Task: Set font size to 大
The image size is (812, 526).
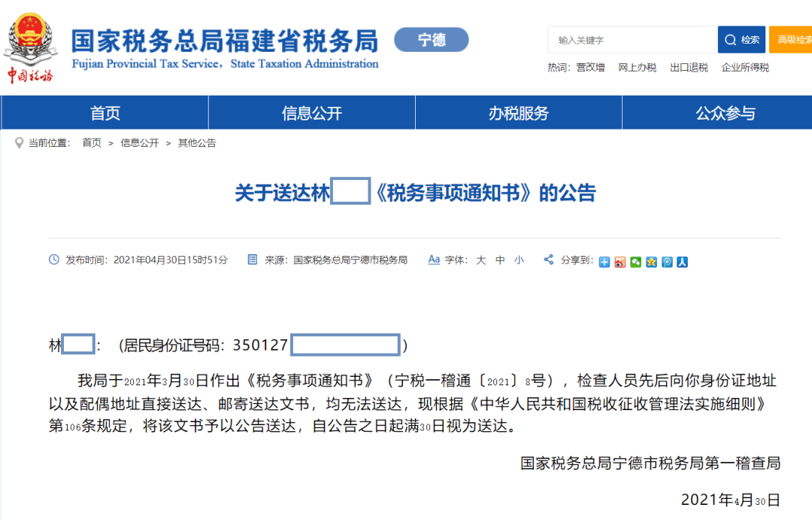Action: point(481,260)
